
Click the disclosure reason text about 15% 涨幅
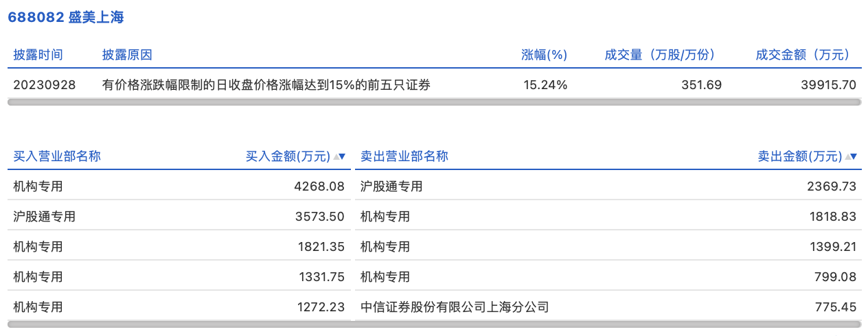tap(266, 85)
